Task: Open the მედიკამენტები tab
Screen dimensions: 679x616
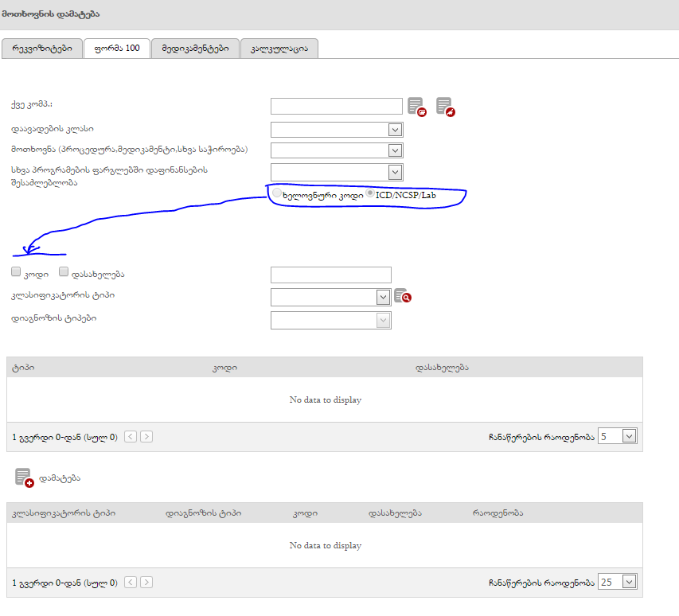Action: [195, 49]
